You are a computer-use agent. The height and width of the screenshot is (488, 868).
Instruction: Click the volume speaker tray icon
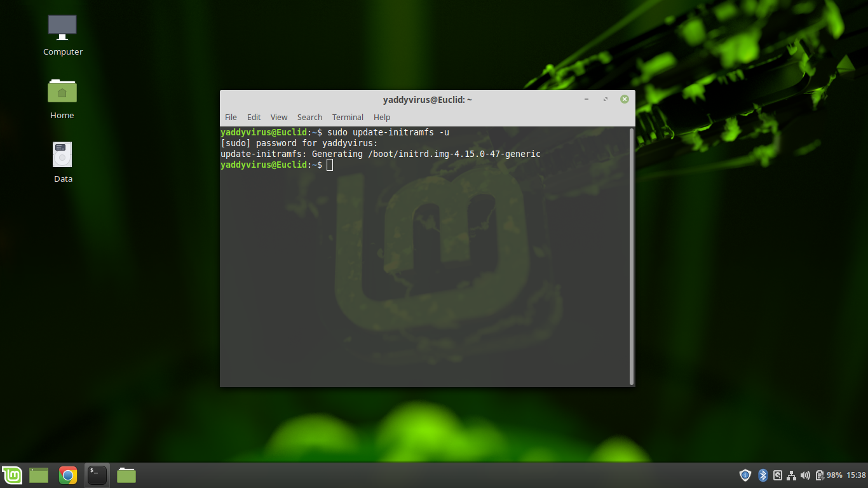coord(805,475)
